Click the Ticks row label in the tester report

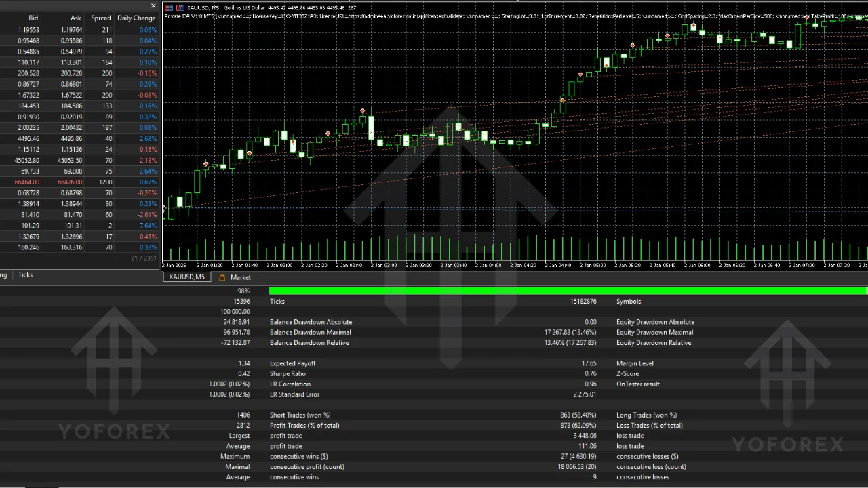tap(277, 301)
